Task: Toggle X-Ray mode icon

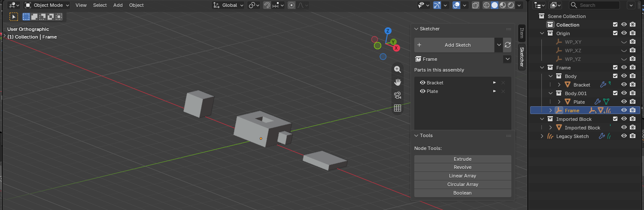Action: coord(476,5)
